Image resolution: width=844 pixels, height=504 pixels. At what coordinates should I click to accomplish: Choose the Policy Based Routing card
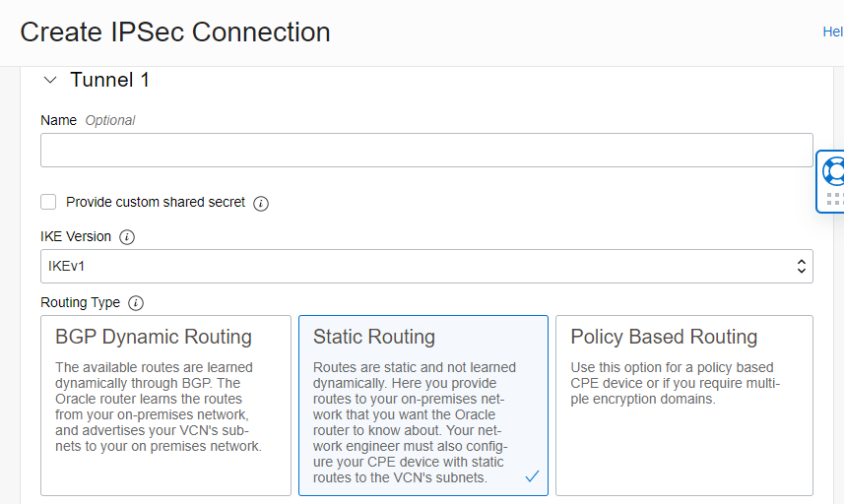tap(684, 406)
